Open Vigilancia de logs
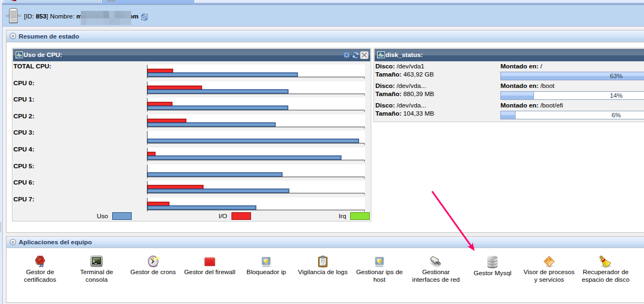 coord(323,262)
